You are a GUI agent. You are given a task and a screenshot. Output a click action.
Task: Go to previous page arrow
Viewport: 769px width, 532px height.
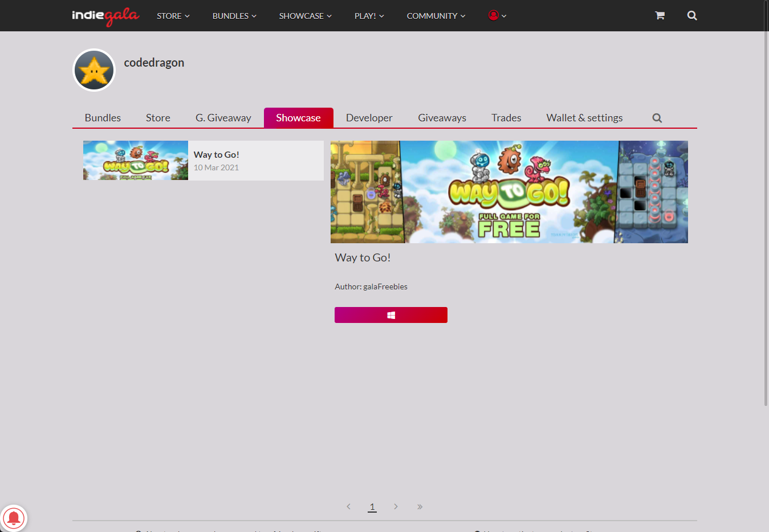click(x=348, y=506)
